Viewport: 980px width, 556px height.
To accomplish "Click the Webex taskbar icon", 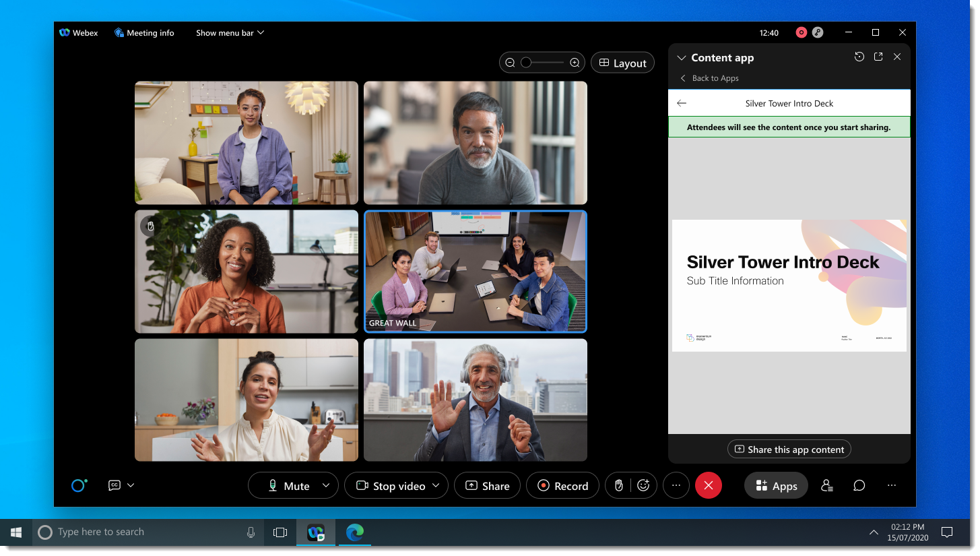I will click(x=316, y=532).
